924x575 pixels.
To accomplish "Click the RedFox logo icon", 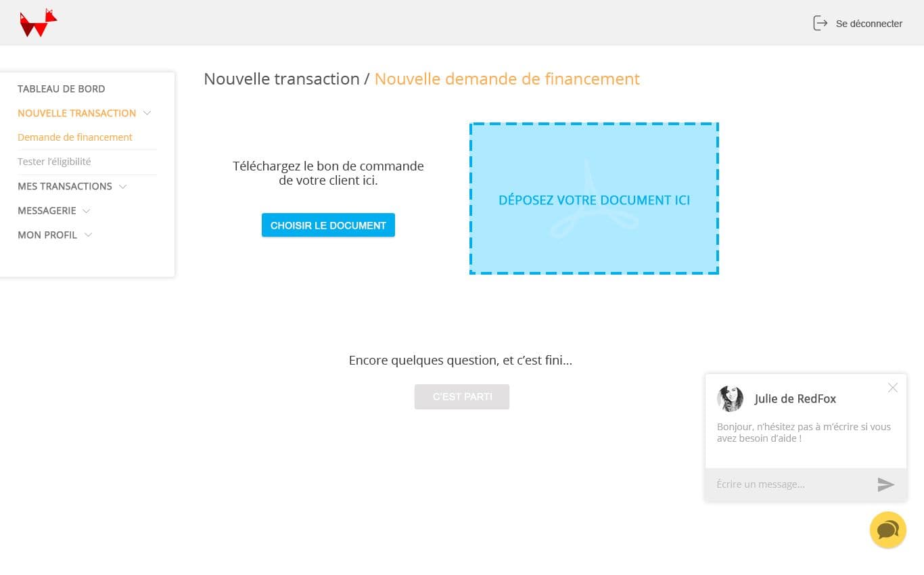I will (x=38, y=24).
